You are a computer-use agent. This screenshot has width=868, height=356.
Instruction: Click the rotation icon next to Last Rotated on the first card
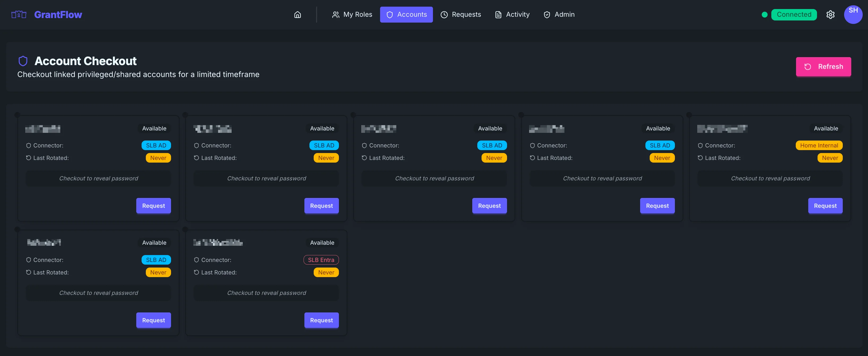coord(29,158)
